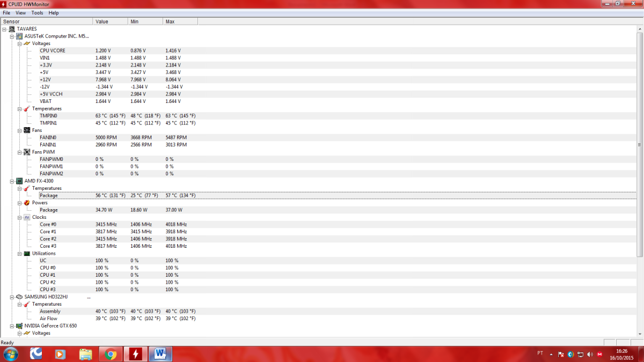Click the SAMSUNG HD322HJ hard drive icon

click(x=20, y=297)
